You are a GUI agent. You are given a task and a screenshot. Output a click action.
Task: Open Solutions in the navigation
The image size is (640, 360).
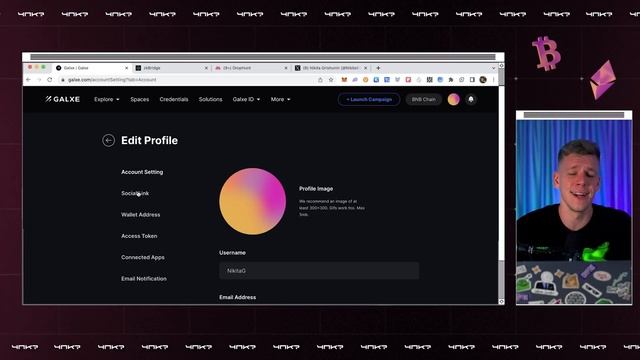[210, 99]
